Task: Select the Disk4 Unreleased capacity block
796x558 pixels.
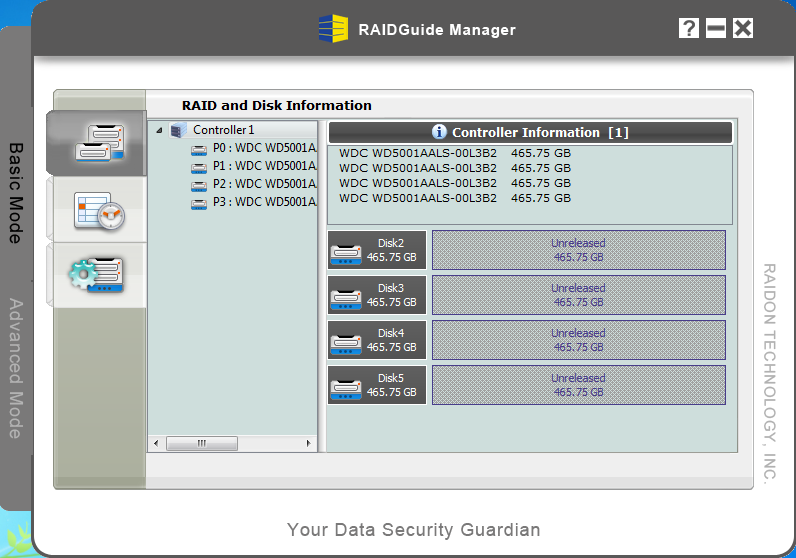Action: pos(578,340)
